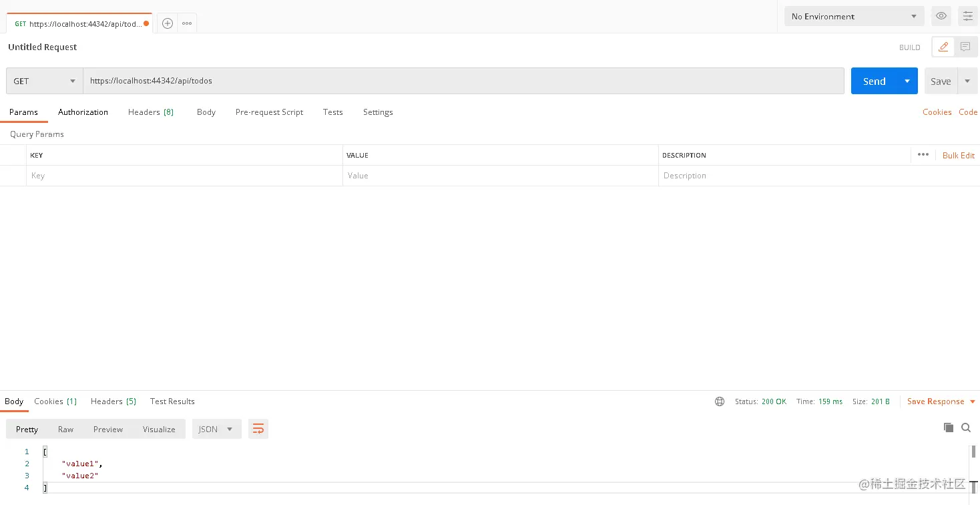Viewport: 980px width, 505px height.
Task: Click the Query Params heading
Action: [37, 134]
